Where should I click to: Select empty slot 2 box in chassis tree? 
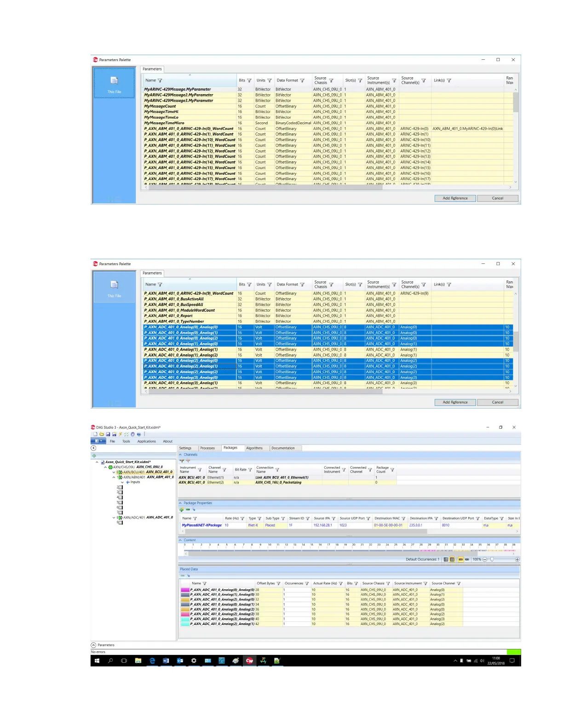pyautogui.click(x=121, y=487)
